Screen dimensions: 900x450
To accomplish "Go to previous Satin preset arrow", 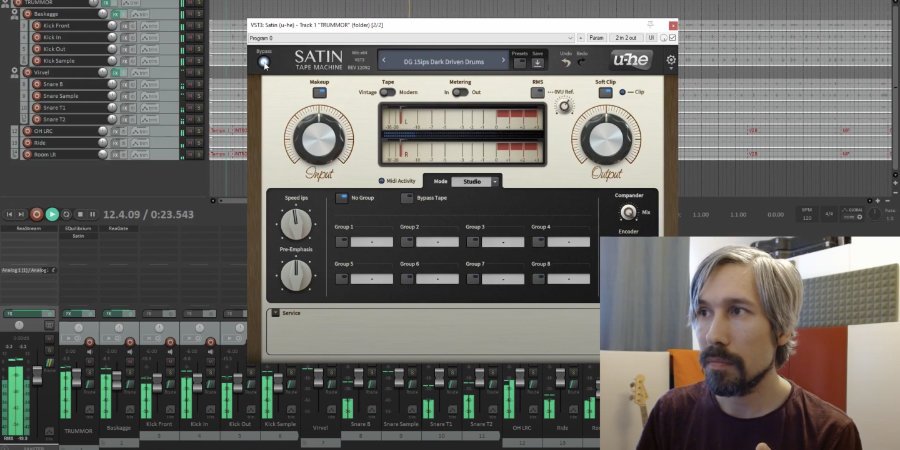I will click(384, 60).
